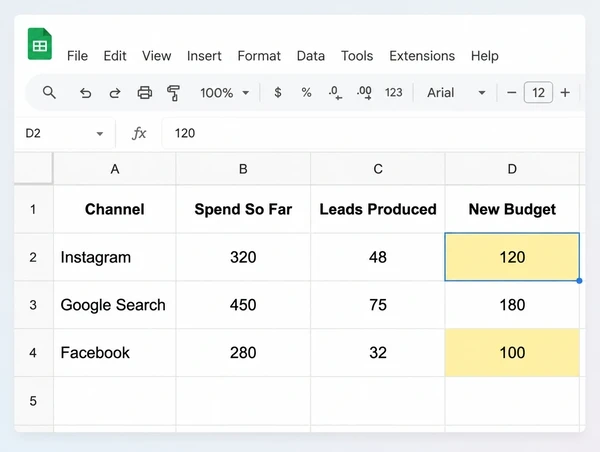Select the cell with value 180
The image size is (600, 452).
tap(512, 305)
